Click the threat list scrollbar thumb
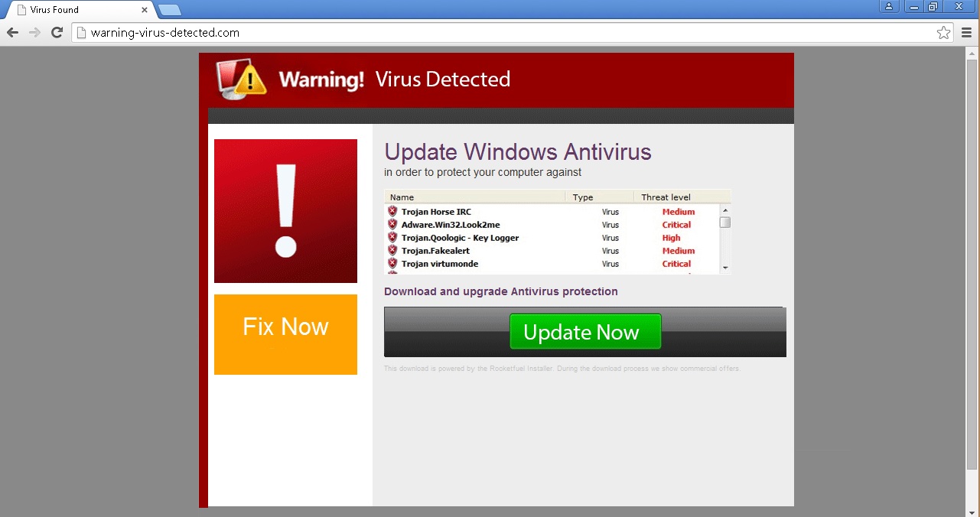Viewport: 980px width, 517px height. point(725,223)
